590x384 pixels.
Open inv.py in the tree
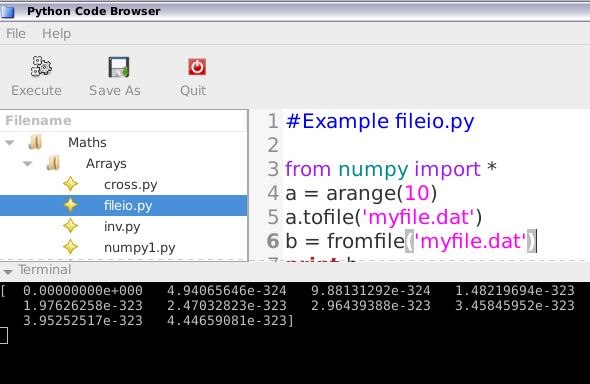[x=122, y=227]
